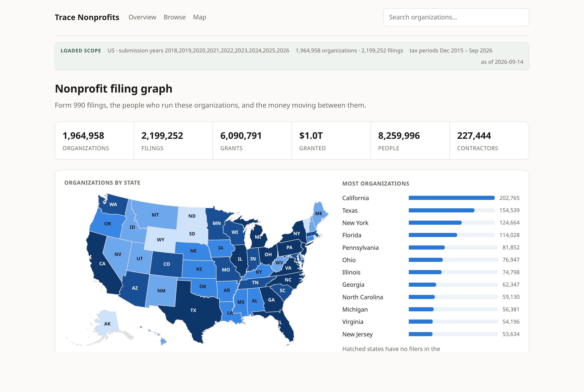This screenshot has width=584, height=392.
Task: Click the New Jersey ranking row
Action: (431, 334)
